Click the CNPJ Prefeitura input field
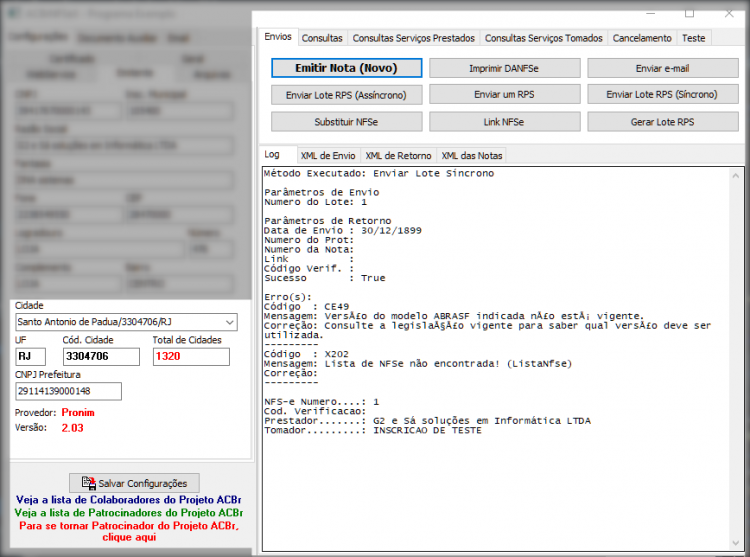The image size is (750, 557). 68,391
